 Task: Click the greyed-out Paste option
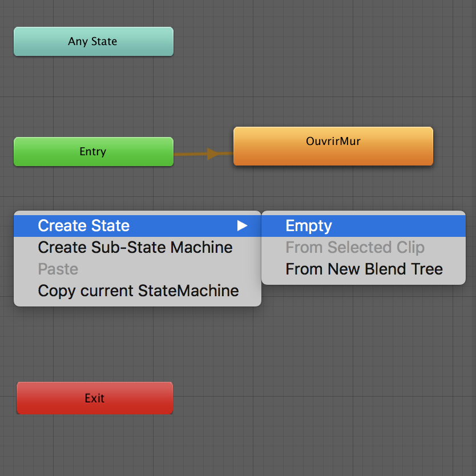pos(58,269)
